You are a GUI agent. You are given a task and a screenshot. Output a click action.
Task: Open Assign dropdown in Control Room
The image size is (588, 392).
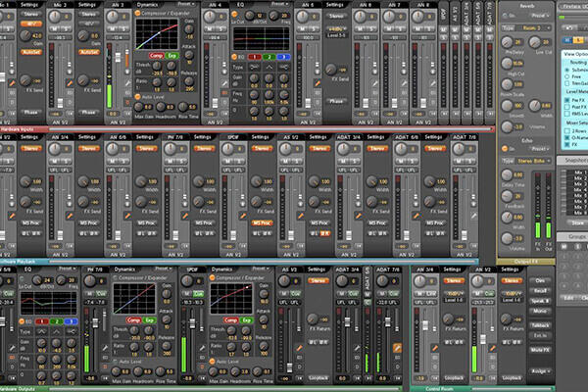tap(540, 371)
